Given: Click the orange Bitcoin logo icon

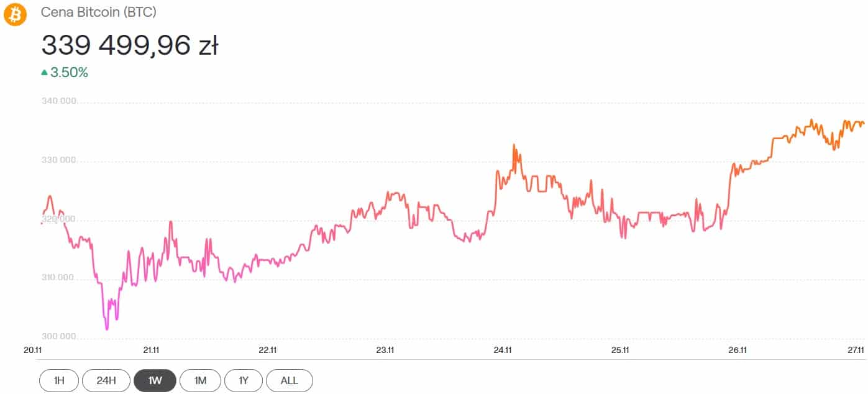Looking at the screenshot, I should (x=16, y=14).
